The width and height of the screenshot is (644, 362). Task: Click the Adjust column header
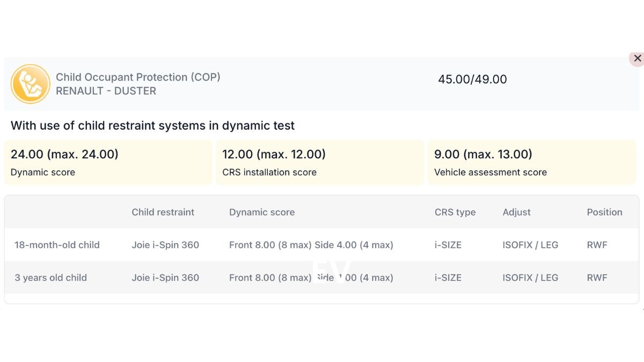[517, 212]
